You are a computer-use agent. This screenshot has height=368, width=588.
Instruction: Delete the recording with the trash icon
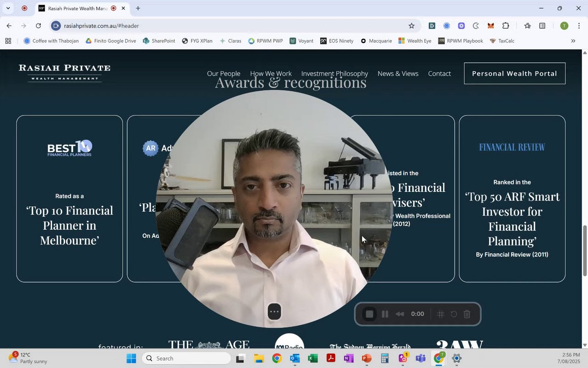[x=467, y=314]
